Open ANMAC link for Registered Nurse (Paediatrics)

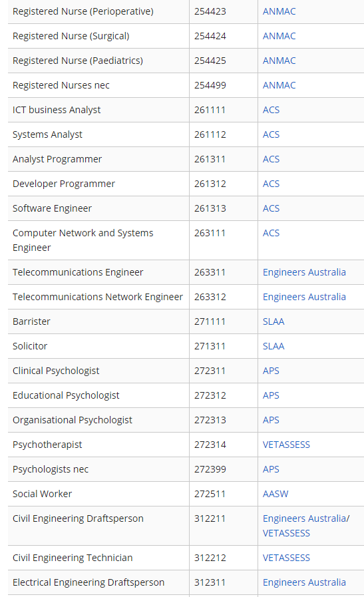point(279,61)
